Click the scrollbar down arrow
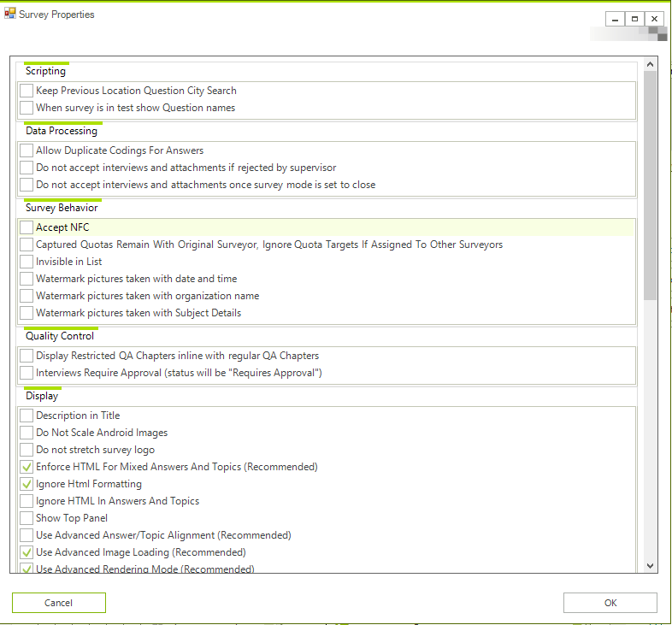This screenshot has width=672, height=625. point(650,565)
